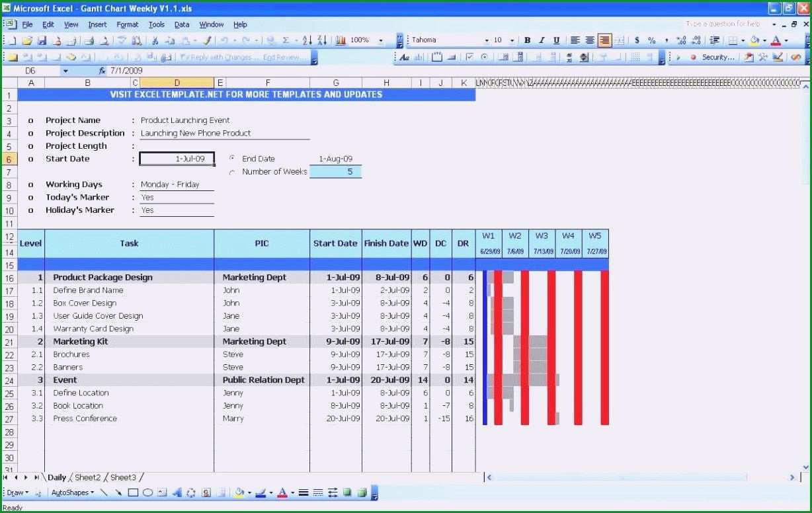The height and width of the screenshot is (513, 812).
Task: Expand the Name Box dropdown arrow
Action: (65, 71)
